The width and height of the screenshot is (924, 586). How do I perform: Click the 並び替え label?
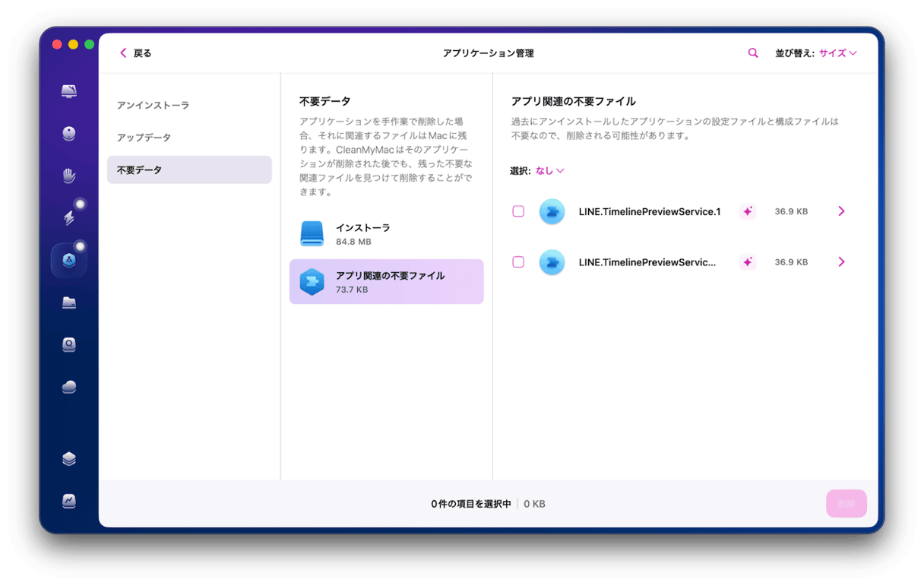tap(795, 53)
